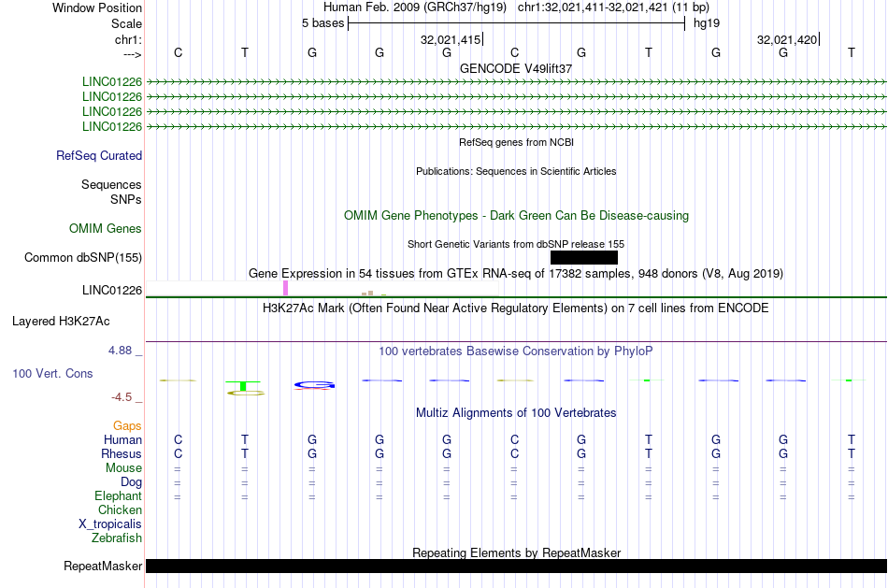Open 'OMIM Gene Phenotypes' track title
This screenshot has height=588, width=888.
coord(516,215)
